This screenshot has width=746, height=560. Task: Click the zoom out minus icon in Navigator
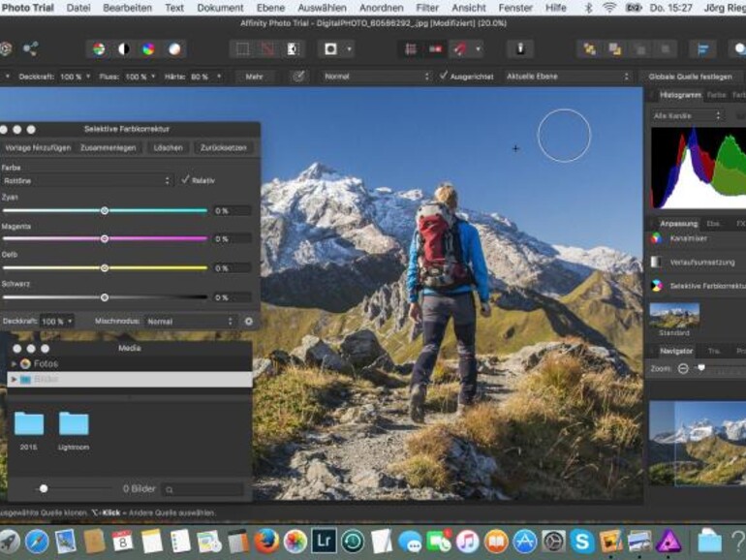(x=683, y=368)
